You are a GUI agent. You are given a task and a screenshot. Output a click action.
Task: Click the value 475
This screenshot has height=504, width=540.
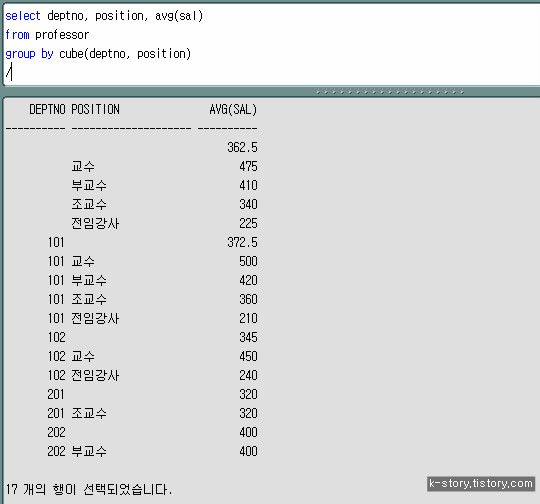[x=248, y=166]
